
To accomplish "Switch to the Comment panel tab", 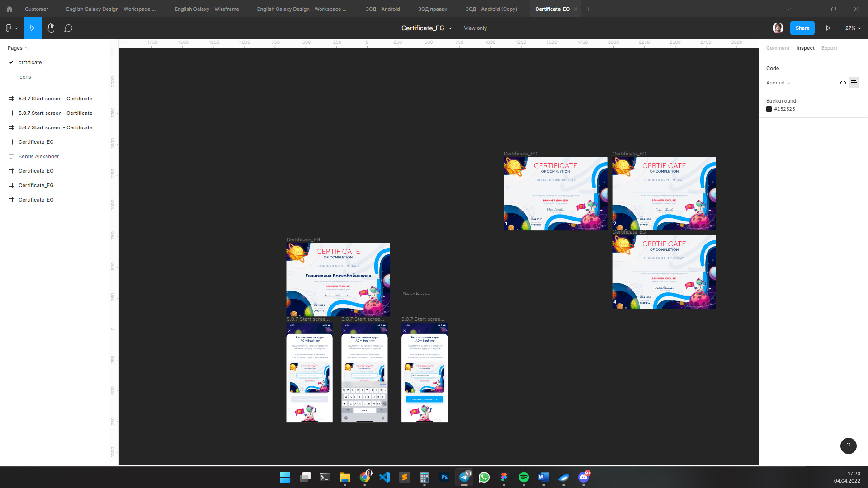I will coord(778,48).
